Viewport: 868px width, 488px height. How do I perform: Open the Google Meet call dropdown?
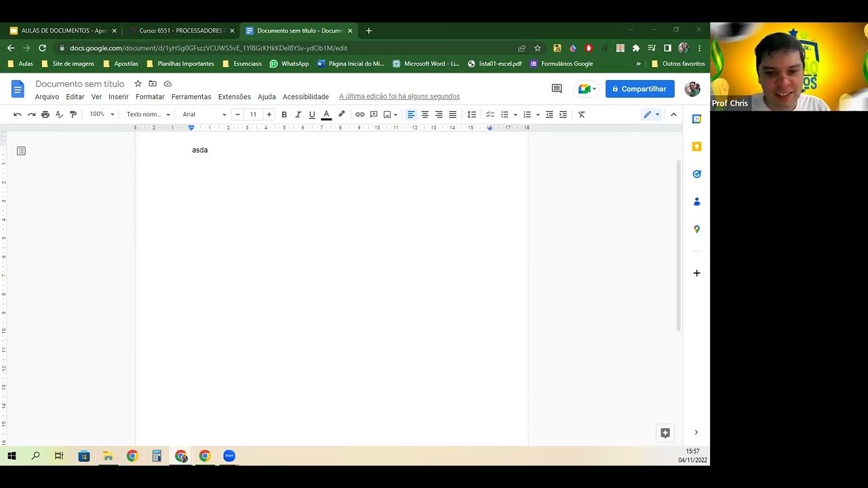pos(587,89)
